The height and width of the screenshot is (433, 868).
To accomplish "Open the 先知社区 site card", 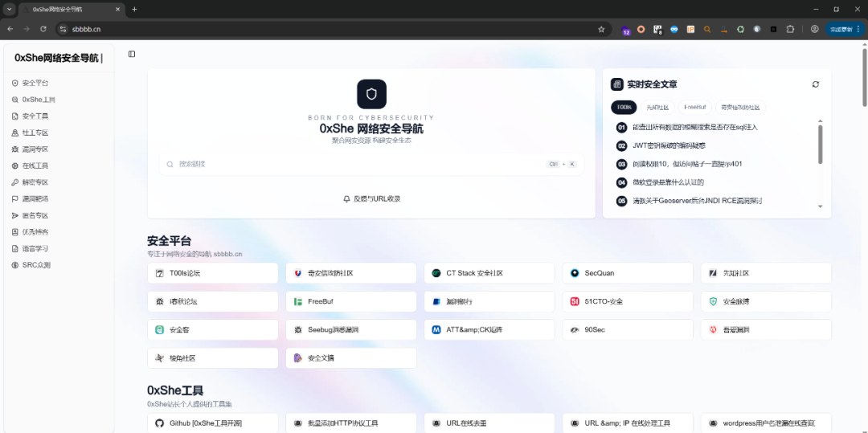I will click(x=766, y=273).
